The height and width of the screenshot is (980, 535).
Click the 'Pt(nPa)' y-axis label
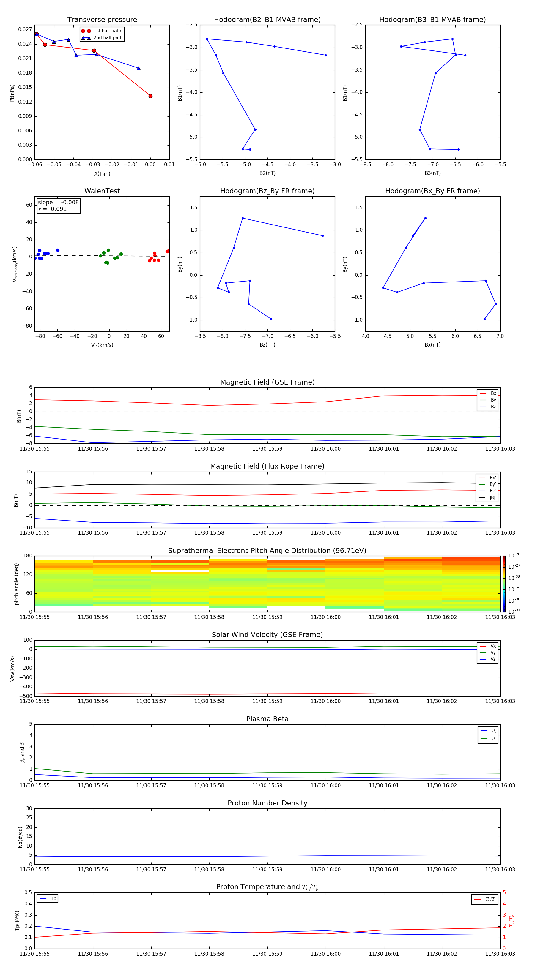click(x=12, y=92)
